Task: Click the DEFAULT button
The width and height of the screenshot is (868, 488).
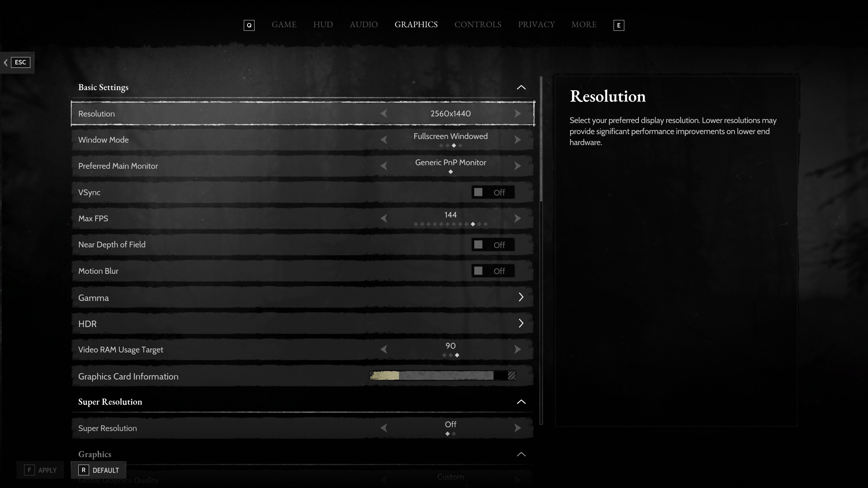Action: [x=99, y=470]
